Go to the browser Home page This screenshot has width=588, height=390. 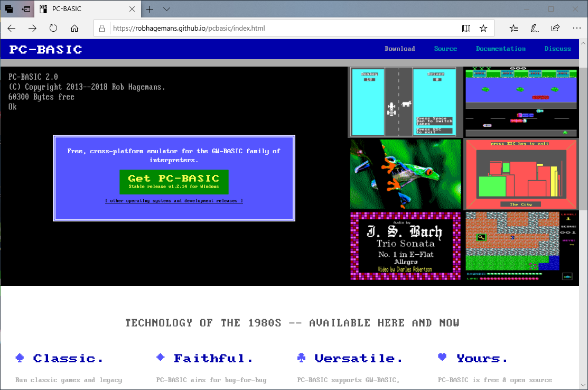(x=74, y=28)
